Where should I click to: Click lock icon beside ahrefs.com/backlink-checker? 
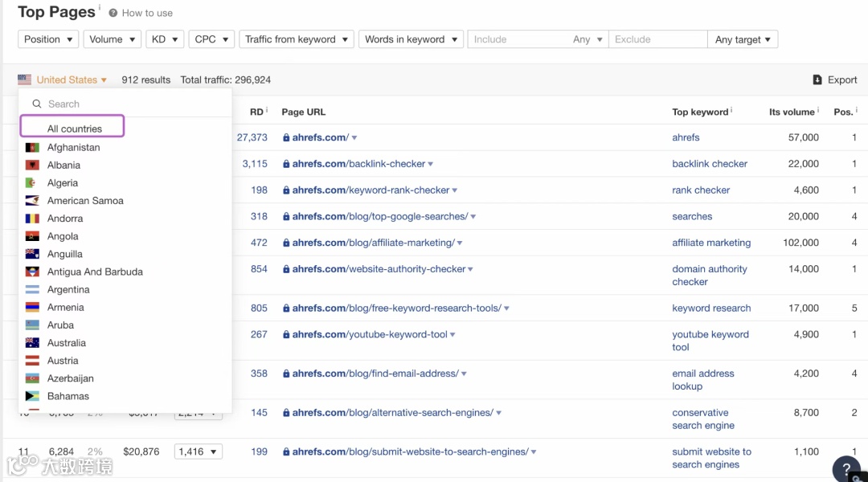point(286,164)
